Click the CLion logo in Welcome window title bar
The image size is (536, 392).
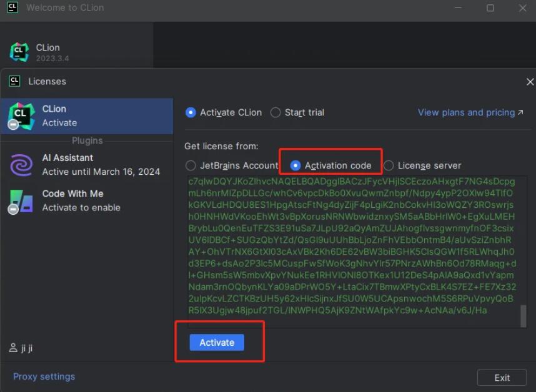click(12, 7)
